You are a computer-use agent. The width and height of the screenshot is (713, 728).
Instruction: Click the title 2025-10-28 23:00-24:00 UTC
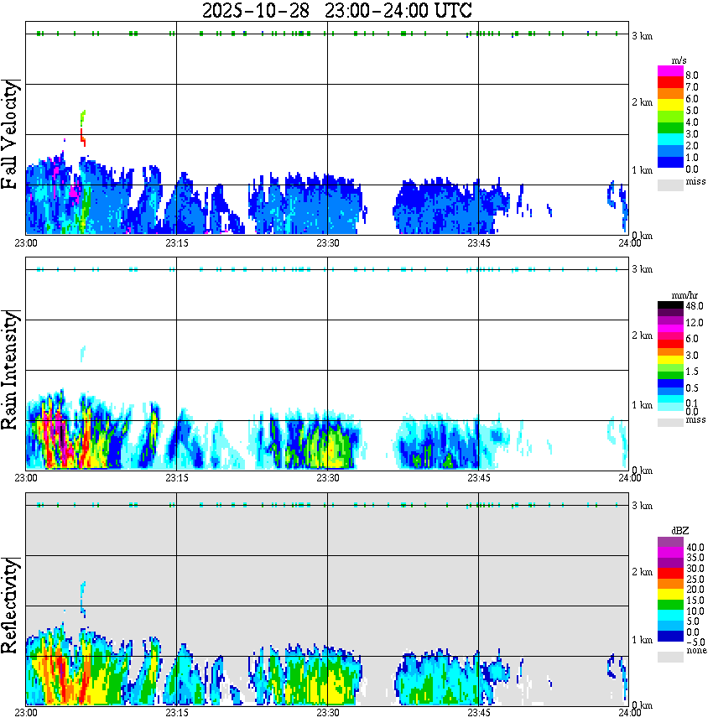pyautogui.click(x=336, y=10)
